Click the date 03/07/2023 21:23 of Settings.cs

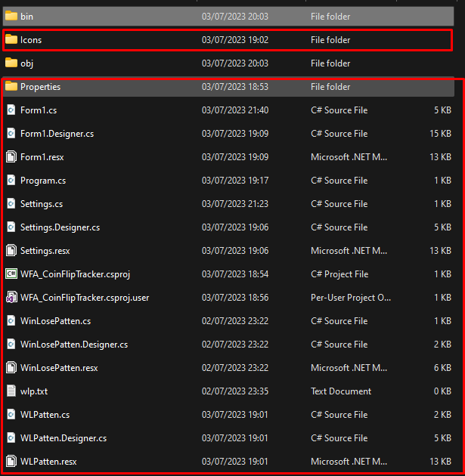(235, 204)
